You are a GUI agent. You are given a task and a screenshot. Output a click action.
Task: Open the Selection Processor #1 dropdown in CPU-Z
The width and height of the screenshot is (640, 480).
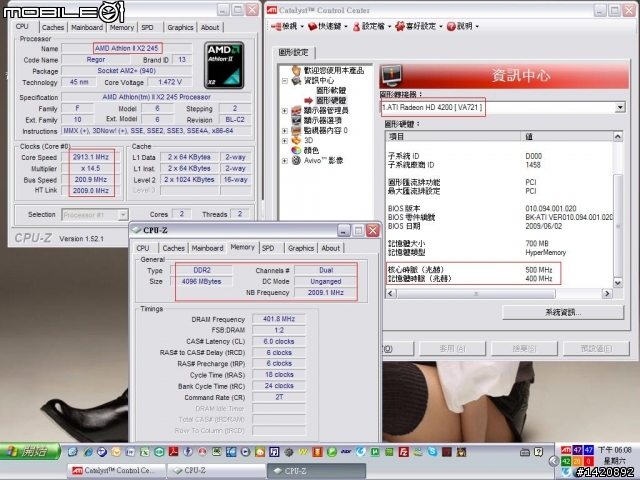tap(95, 215)
